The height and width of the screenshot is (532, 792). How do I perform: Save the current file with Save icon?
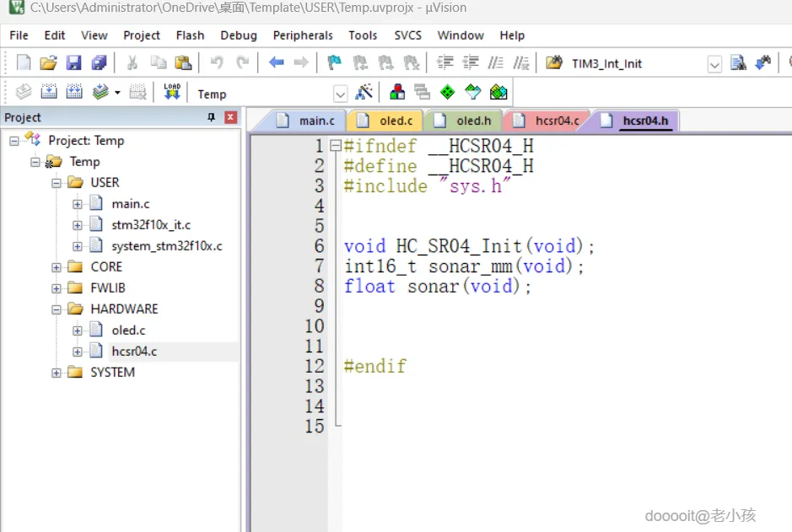[74, 63]
